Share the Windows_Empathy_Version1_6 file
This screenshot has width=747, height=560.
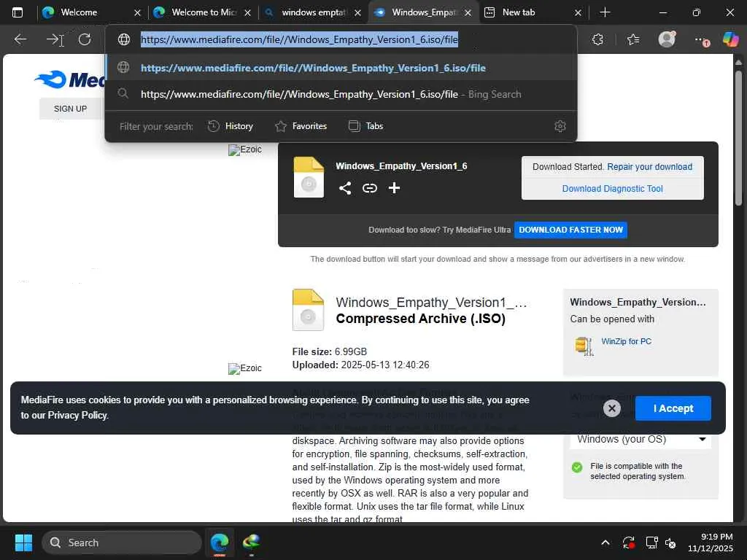point(345,188)
